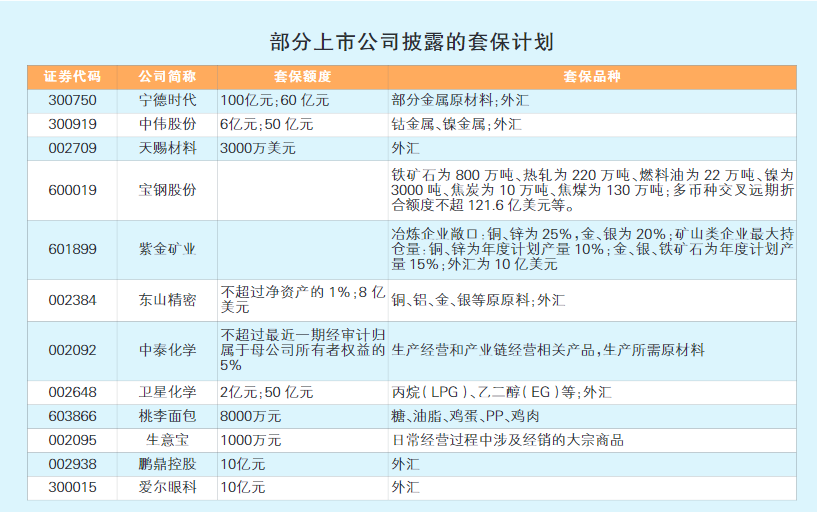Click the 套保额度 column header
817x512 pixels.
pos(302,76)
